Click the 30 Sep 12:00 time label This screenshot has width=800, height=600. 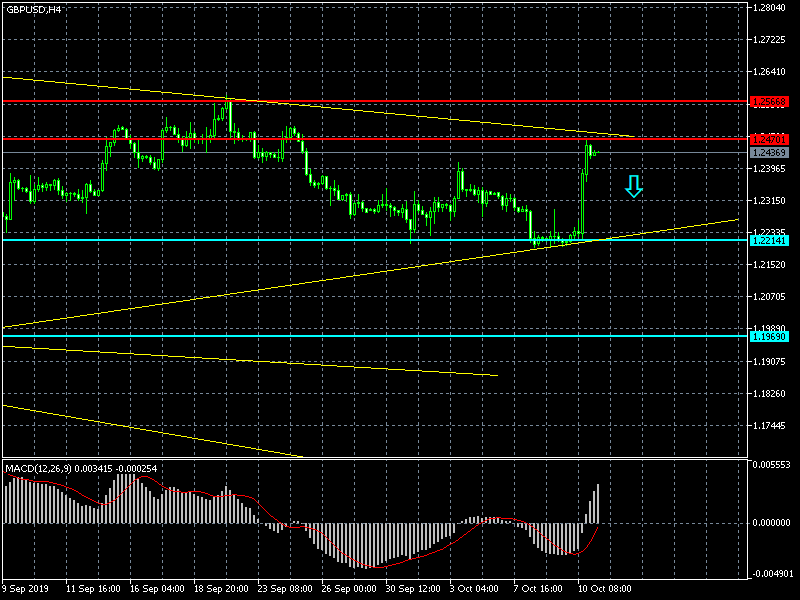(x=413, y=588)
